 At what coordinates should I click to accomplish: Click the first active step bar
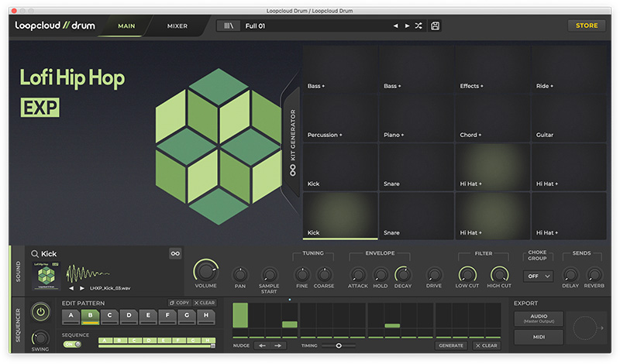click(x=240, y=315)
